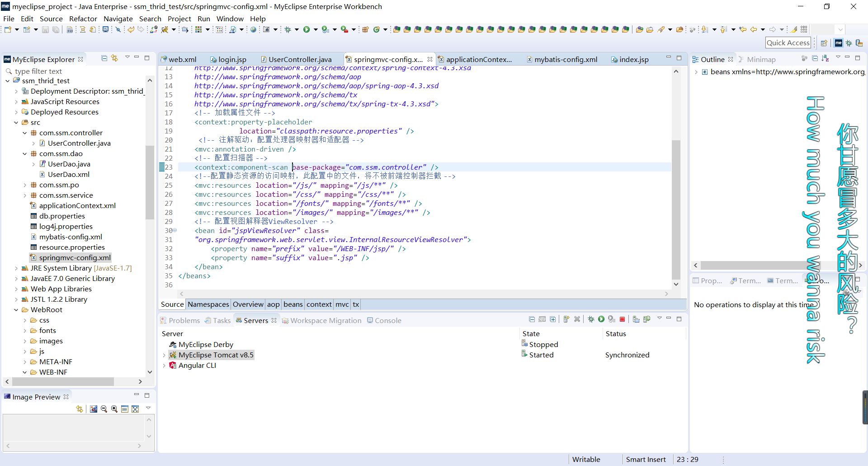The height and width of the screenshot is (466, 868).
Task: Switch to index.jsp editor tab
Action: click(630, 59)
